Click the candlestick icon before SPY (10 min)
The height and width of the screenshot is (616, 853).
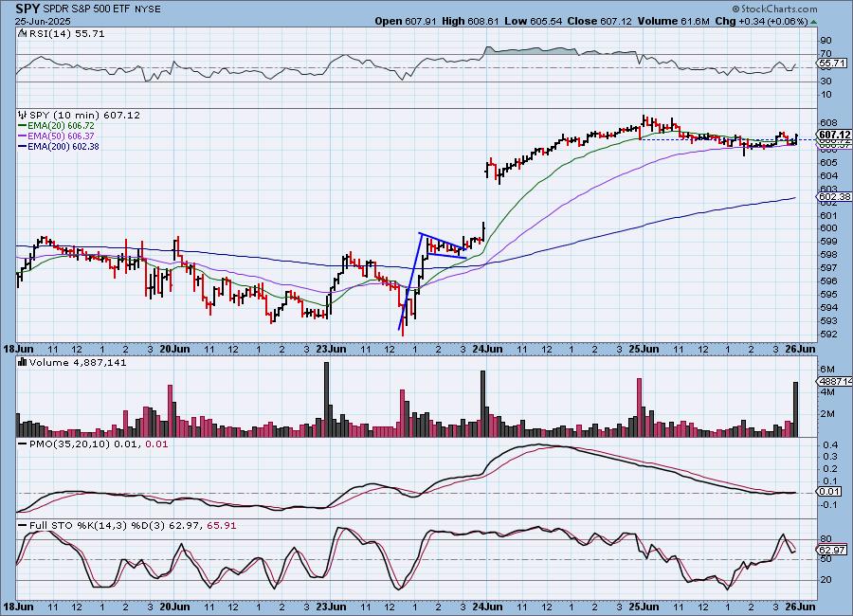pos(23,115)
